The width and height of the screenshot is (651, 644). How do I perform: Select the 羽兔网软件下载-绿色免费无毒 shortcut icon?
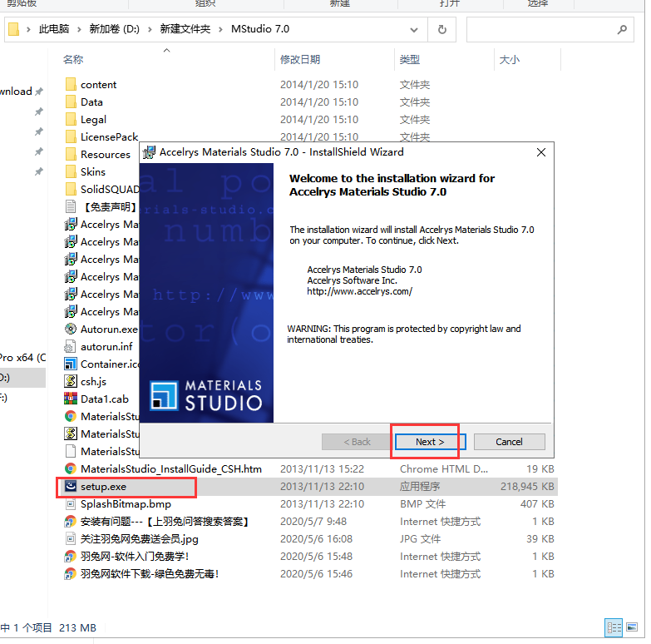(x=70, y=573)
